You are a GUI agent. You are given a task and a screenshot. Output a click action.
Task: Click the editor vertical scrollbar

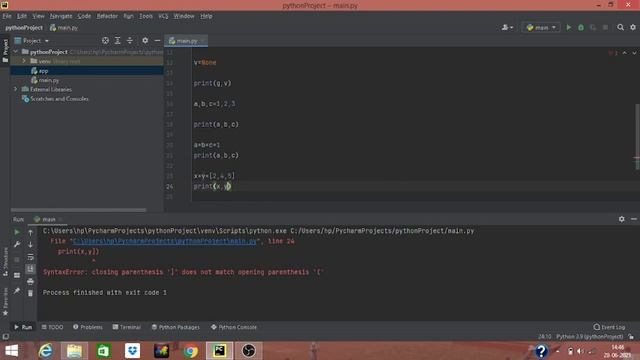(637, 137)
